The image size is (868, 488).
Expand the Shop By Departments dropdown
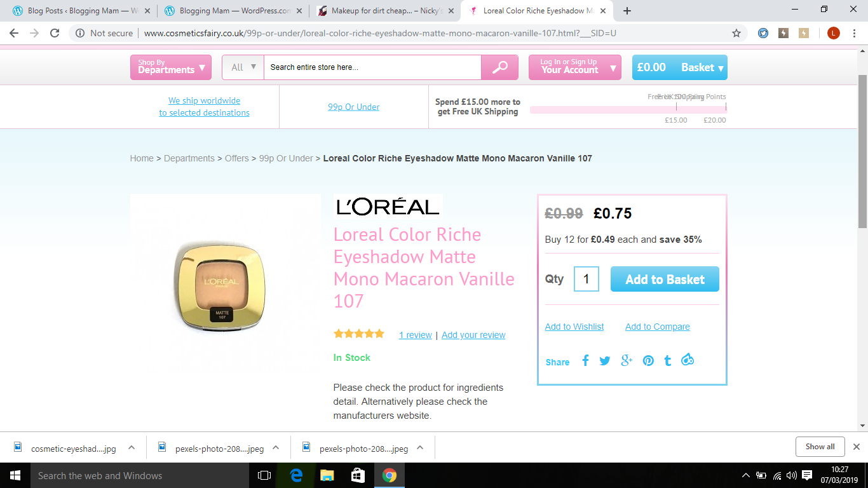[x=171, y=67]
